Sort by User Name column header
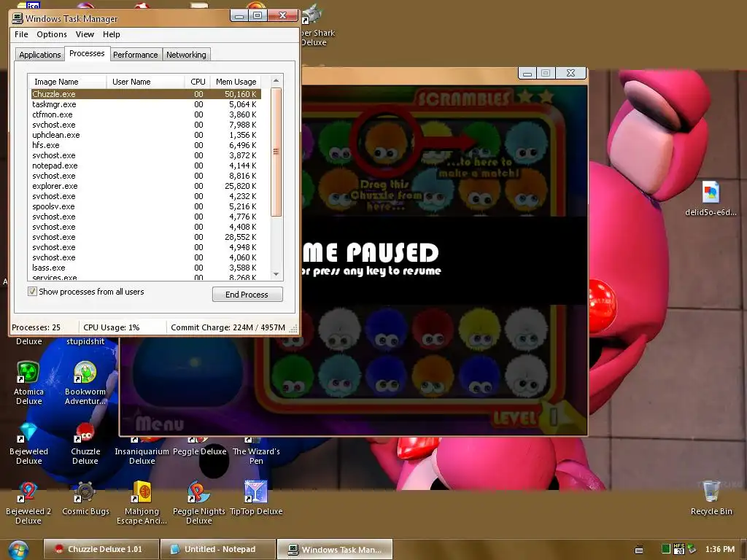Image resolution: width=747 pixels, height=560 pixels. coord(145,82)
